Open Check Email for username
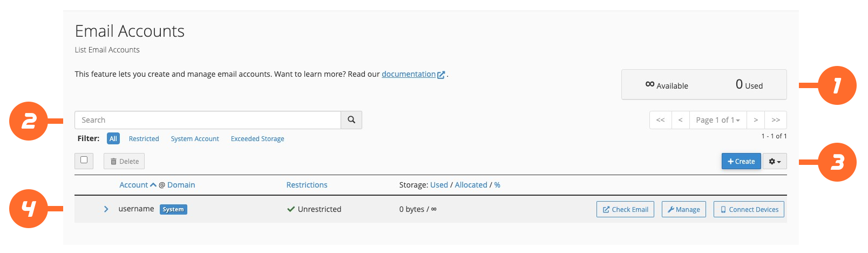 (x=625, y=210)
